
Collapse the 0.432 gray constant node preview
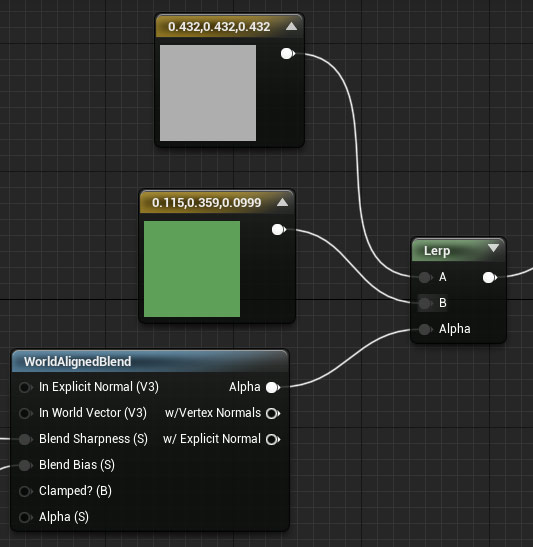(291, 27)
